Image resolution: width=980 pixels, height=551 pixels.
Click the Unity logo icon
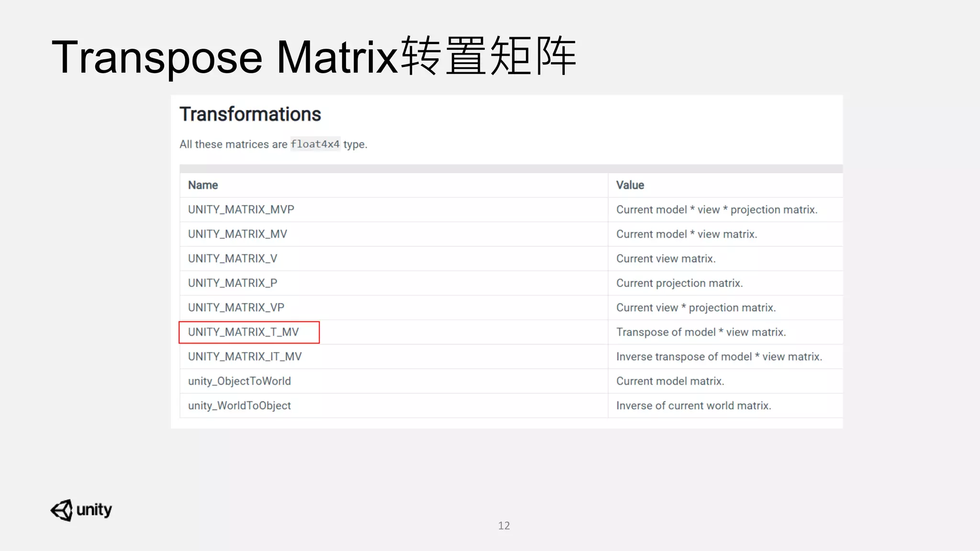62,510
